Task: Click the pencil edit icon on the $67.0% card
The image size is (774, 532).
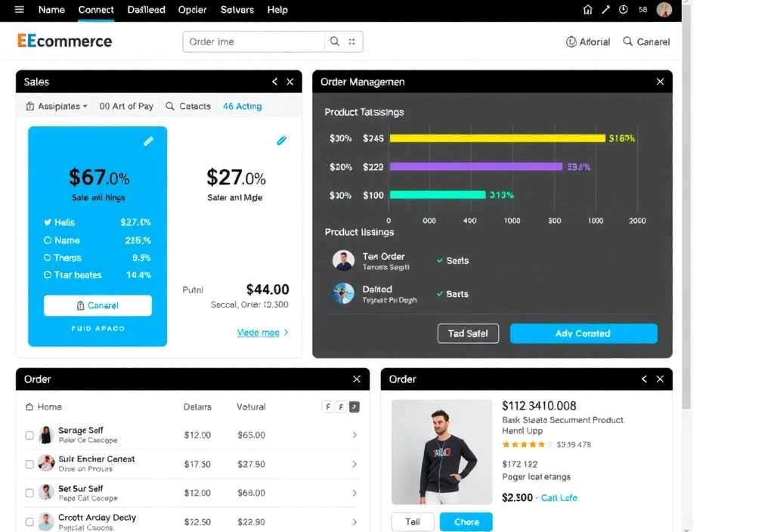Action: point(148,141)
